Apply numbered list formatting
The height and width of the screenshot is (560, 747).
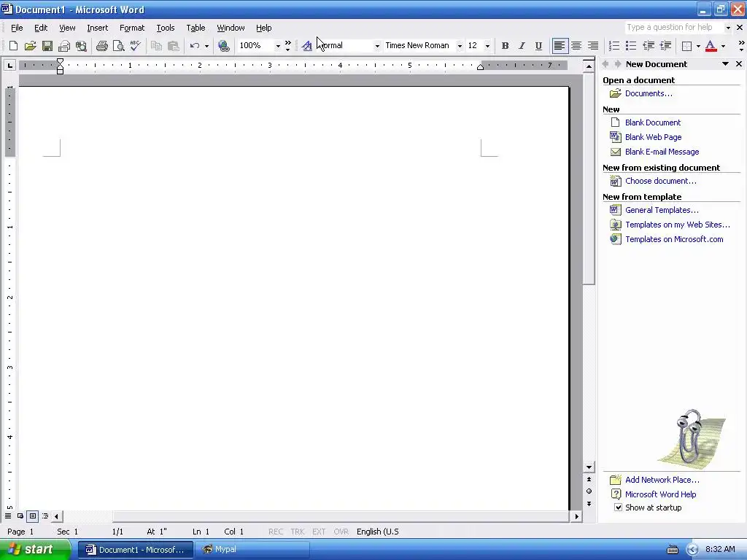(x=614, y=46)
